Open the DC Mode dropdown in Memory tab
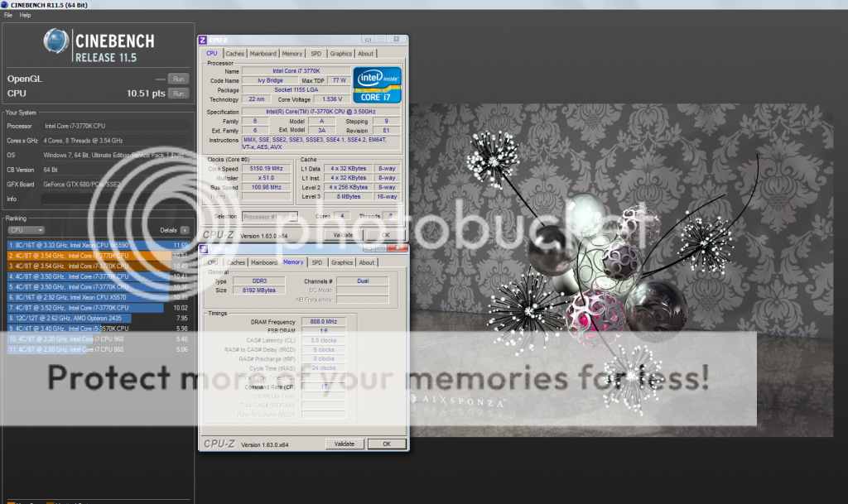Viewport: 848px width, 504px height. (364, 290)
